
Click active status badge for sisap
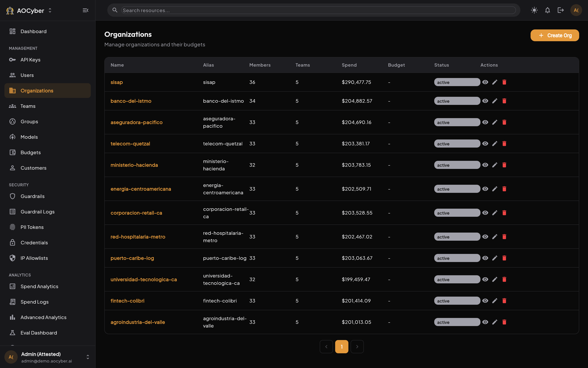[x=457, y=82]
